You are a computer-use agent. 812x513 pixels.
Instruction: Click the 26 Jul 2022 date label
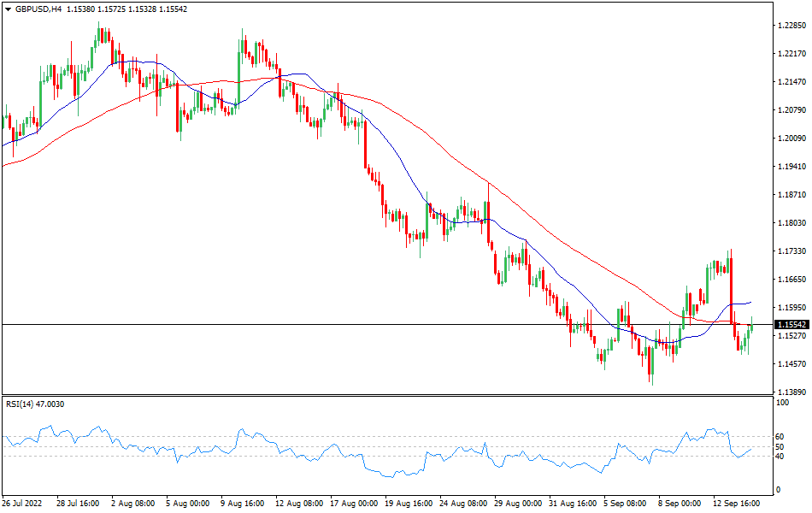24,504
